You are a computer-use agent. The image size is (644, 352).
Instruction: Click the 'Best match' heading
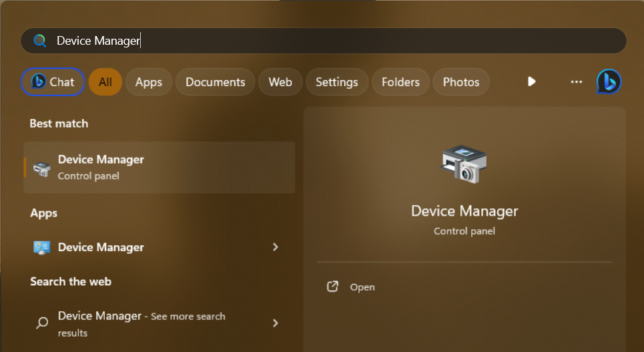59,124
